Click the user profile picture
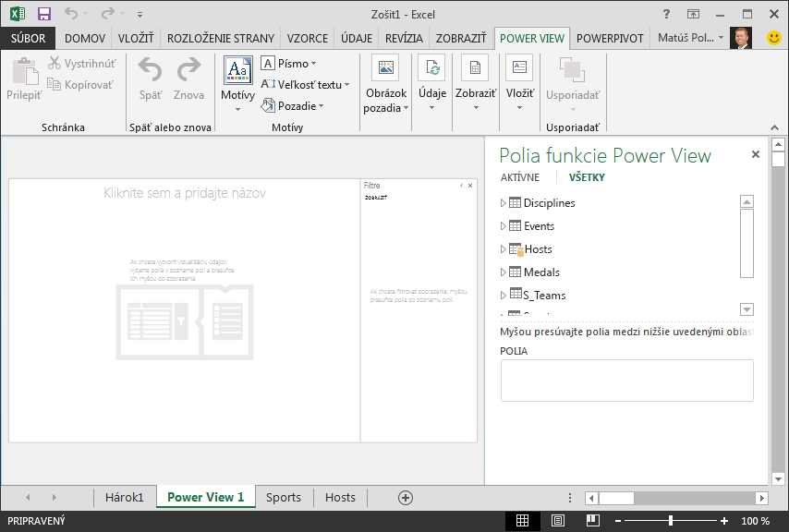 741,38
